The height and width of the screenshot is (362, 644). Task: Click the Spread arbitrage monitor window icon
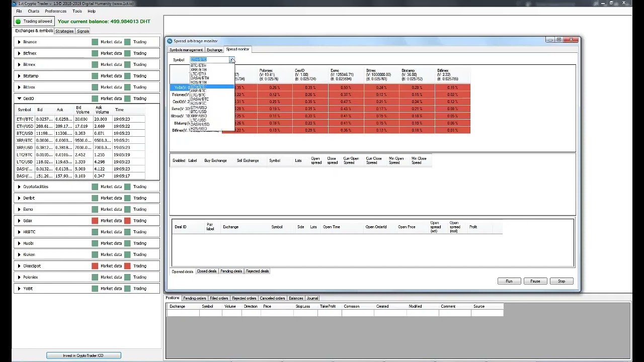coord(170,41)
